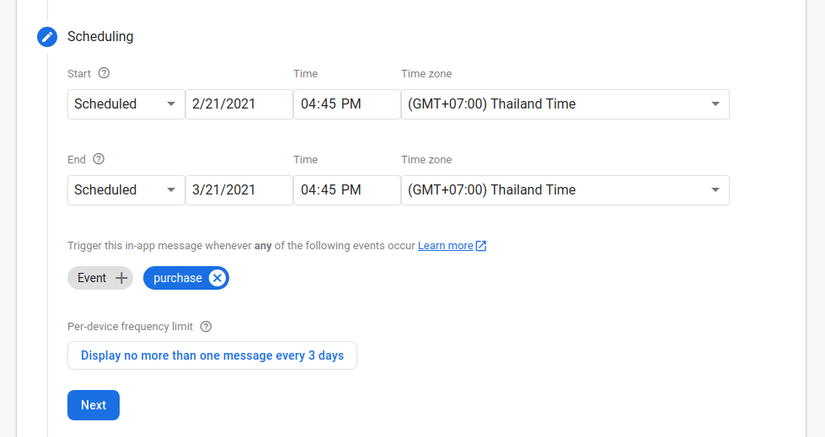The width and height of the screenshot is (825, 437).
Task: Click the Start time input 04:45 PM
Action: [346, 104]
